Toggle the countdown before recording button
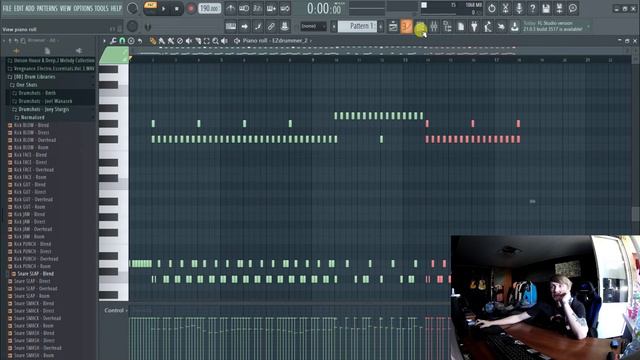 click(x=258, y=8)
